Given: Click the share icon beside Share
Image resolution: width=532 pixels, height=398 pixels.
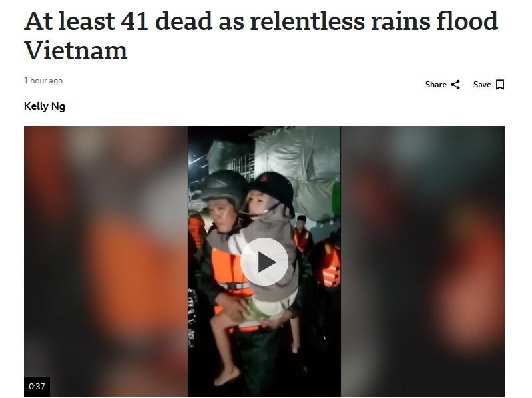Looking at the screenshot, I should coord(455,85).
